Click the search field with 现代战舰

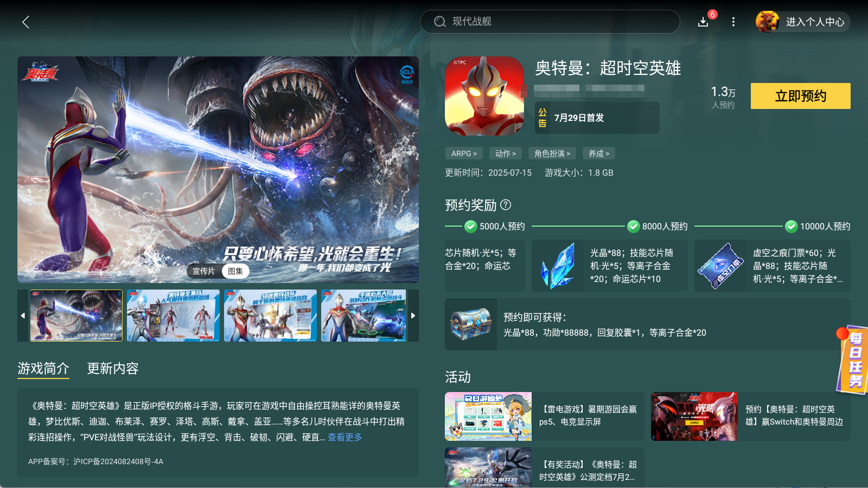tap(550, 22)
